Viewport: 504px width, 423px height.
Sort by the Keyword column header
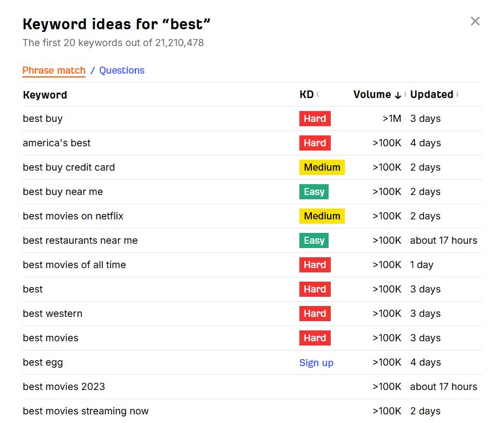[45, 95]
